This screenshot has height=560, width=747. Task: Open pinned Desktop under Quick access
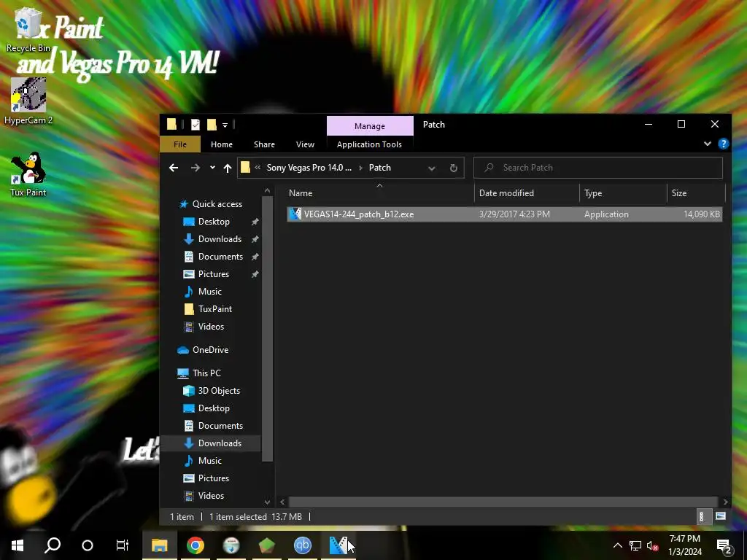point(214,222)
